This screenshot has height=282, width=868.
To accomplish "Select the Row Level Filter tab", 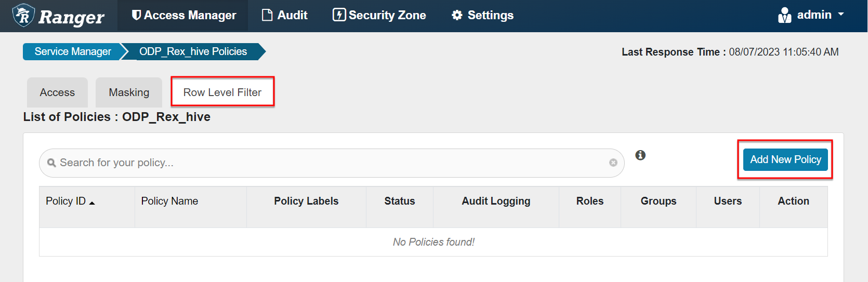I will (222, 92).
